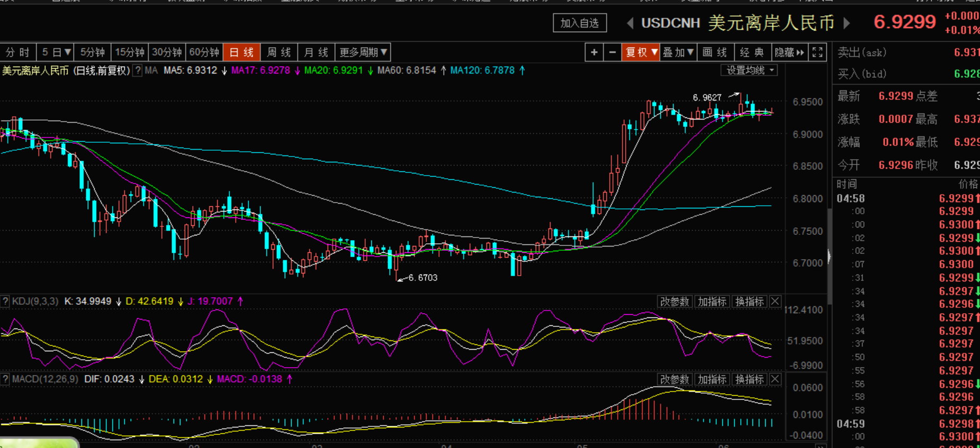980x448 pixels.
Task: Close the KDJ indicator panel
Action: (x=775, y=301)
